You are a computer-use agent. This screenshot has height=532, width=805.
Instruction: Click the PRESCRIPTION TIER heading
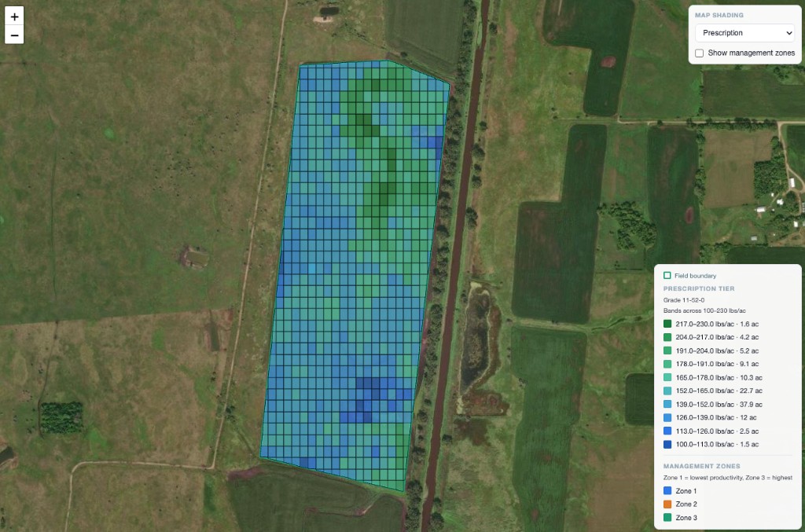click(x=699, y=288)
